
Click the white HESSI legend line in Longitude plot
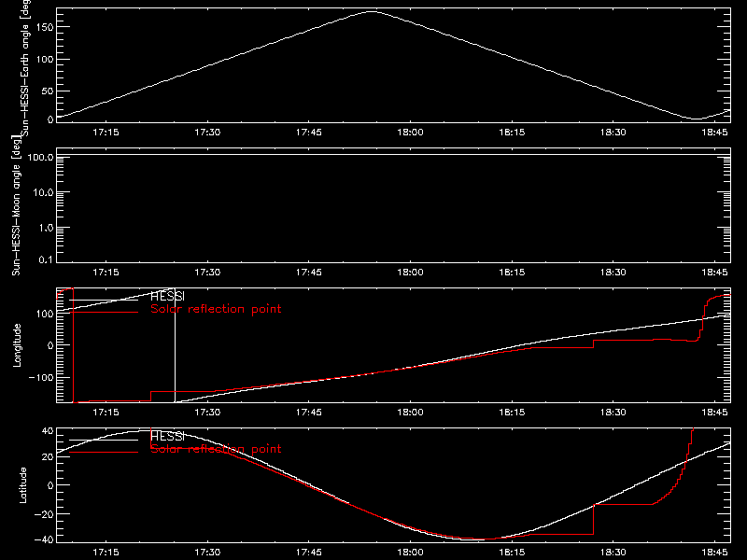104,300
